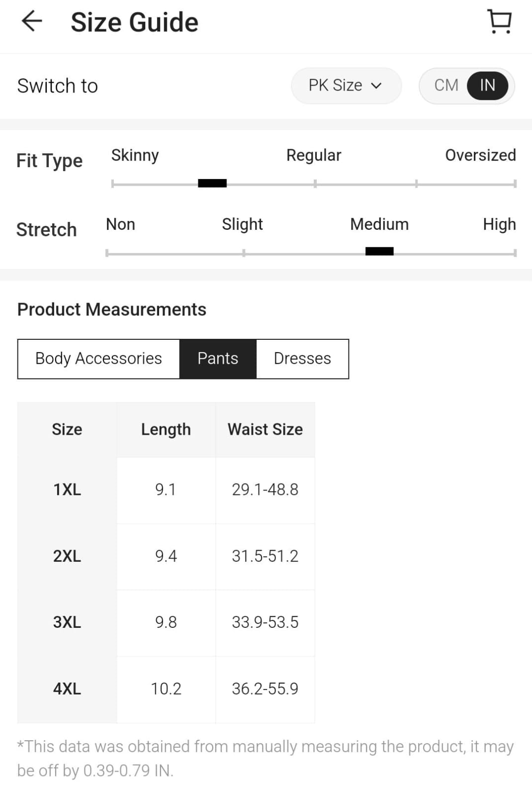The image size is (532, 796).
Task: Switch units to CM
Action: pyautogui.click(x=446, y=86)
